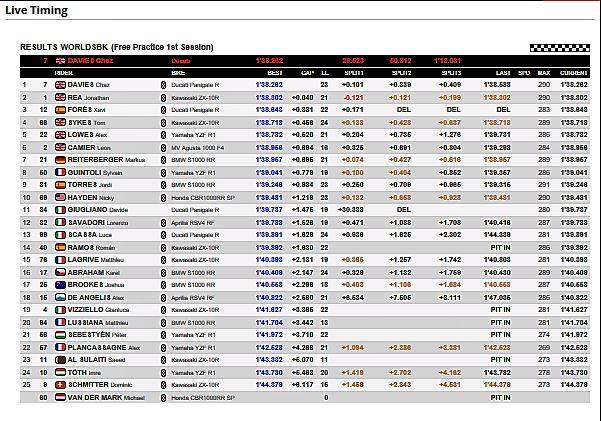601x421 pixels.
Task: Click the Spanish flag next to FORÉS Xavi
Action: 60,110
